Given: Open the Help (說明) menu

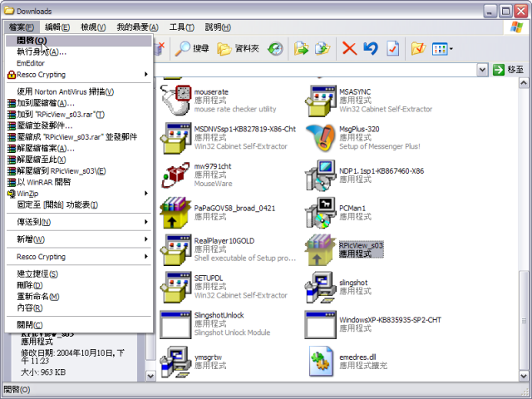Looking at the screenshot, I should point(218,27).
